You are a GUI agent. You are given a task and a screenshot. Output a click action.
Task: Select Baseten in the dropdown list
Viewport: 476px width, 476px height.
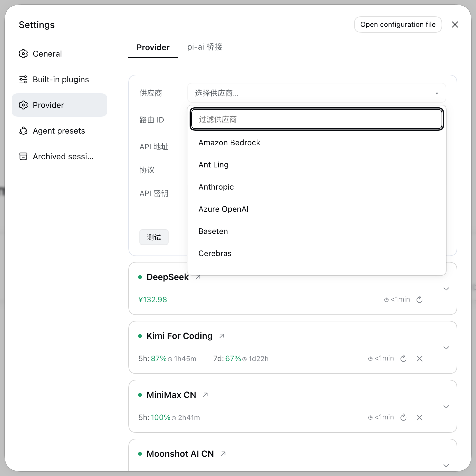coord(316,231)
